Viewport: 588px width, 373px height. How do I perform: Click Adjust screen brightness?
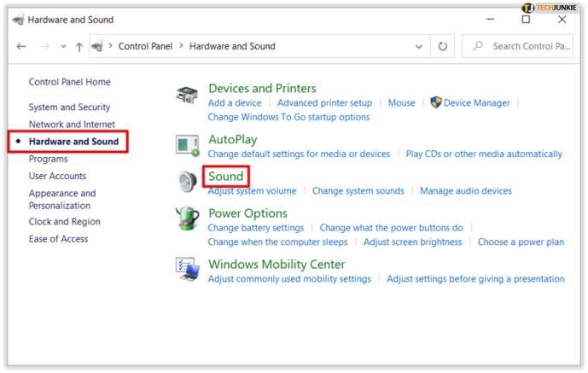(413, 242)
